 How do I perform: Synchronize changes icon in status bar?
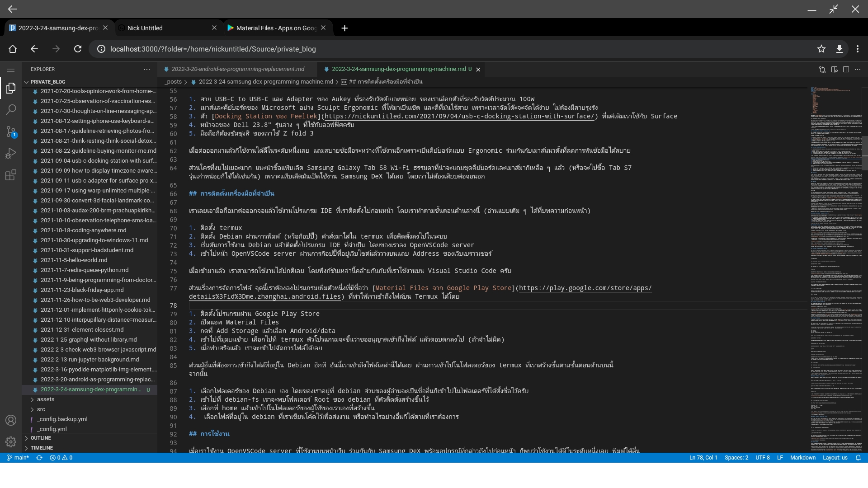coord(39,458)
